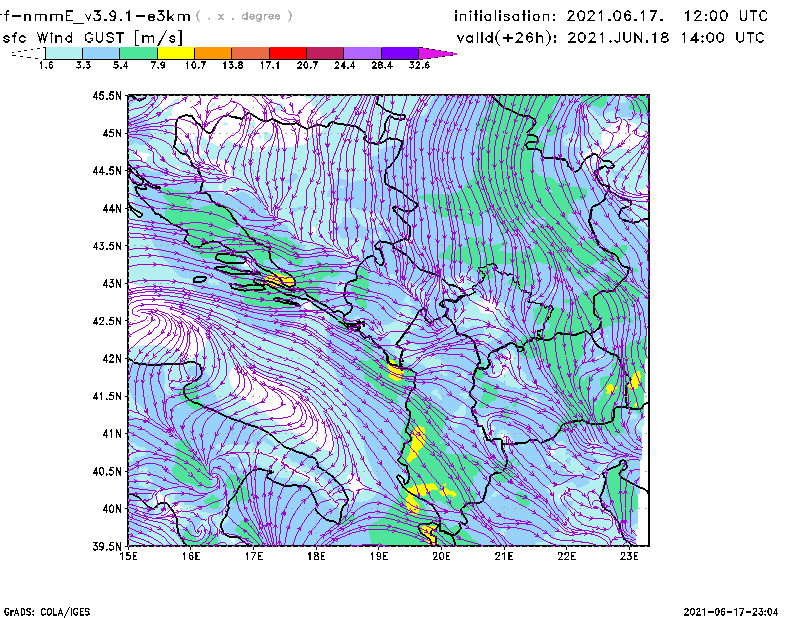Click the '19E' longitude label
This screenshot has width=800, height=618.
379,556
